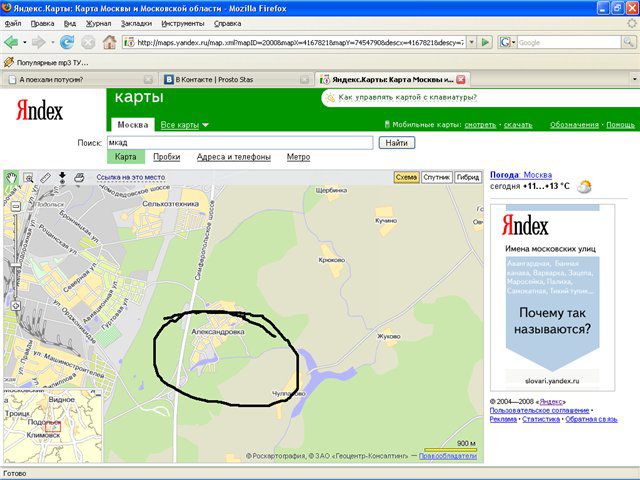
Task: Click 'Пользовательское соглашение' link
Action: tap(539, 410)
